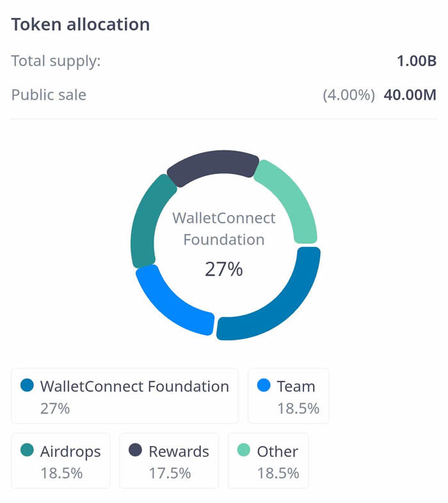Click the 1.00B total supply value
The width and height of the screenshot is (448, 503).
coord(417,61)
